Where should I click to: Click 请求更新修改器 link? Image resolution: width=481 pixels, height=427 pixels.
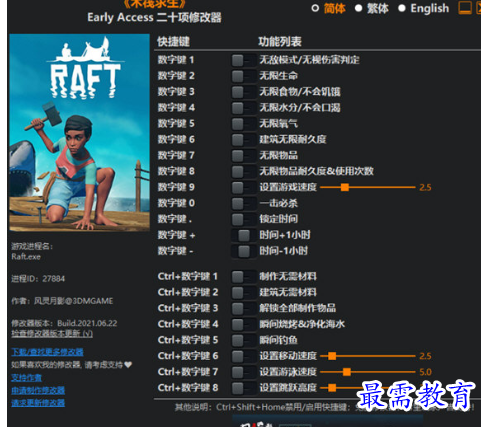pyautogui.click(x=38, y=403)
